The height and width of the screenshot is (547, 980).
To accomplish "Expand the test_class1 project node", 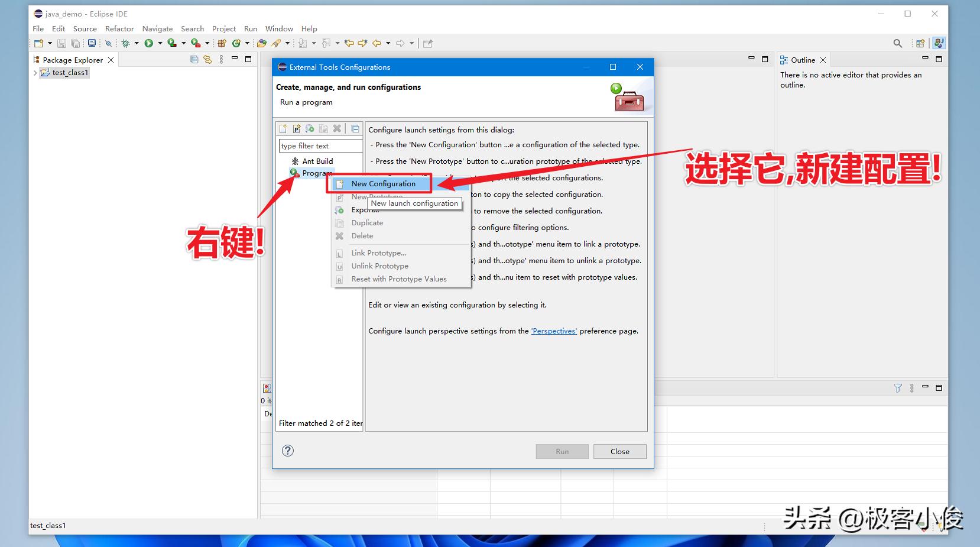I will [x=35, y=72].
